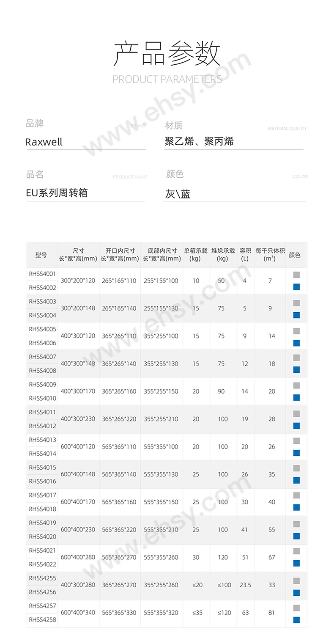Image resolution: width=334 pixels, height=644 pixels.
Task: Click the gray swatch for RHSS4017
Action: pos(296,495)
